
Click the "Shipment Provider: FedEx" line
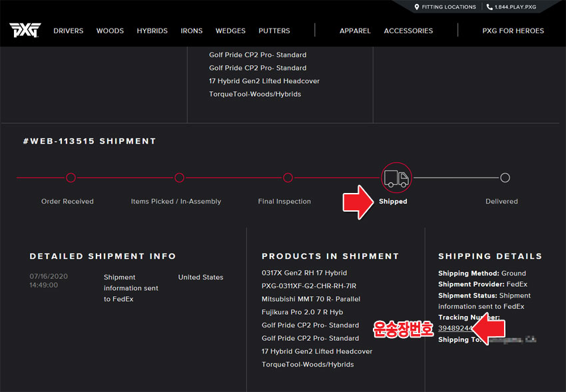(483, 284)
